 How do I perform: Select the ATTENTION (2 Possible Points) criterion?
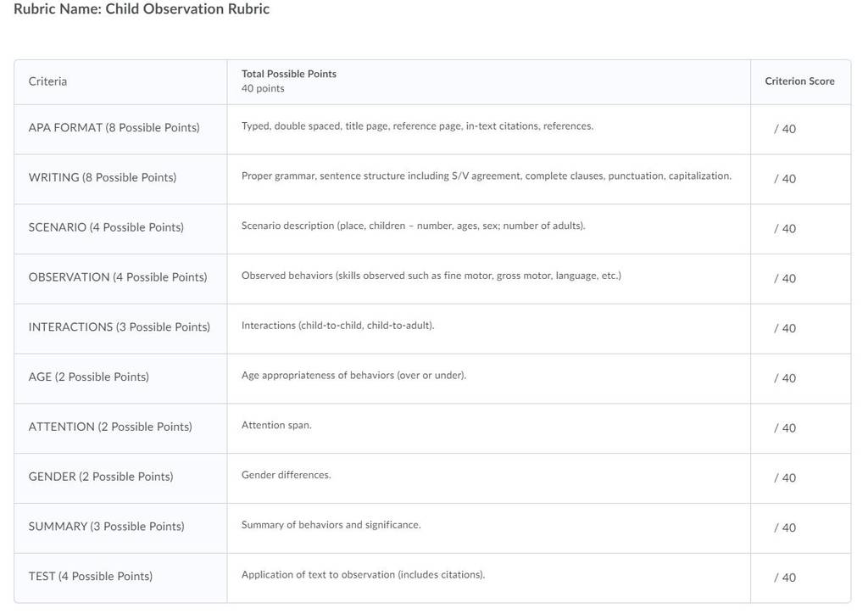[110, 427]
